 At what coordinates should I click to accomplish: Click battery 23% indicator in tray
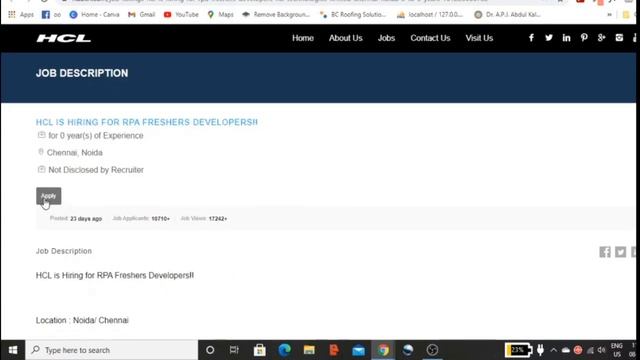click(518, 350)
